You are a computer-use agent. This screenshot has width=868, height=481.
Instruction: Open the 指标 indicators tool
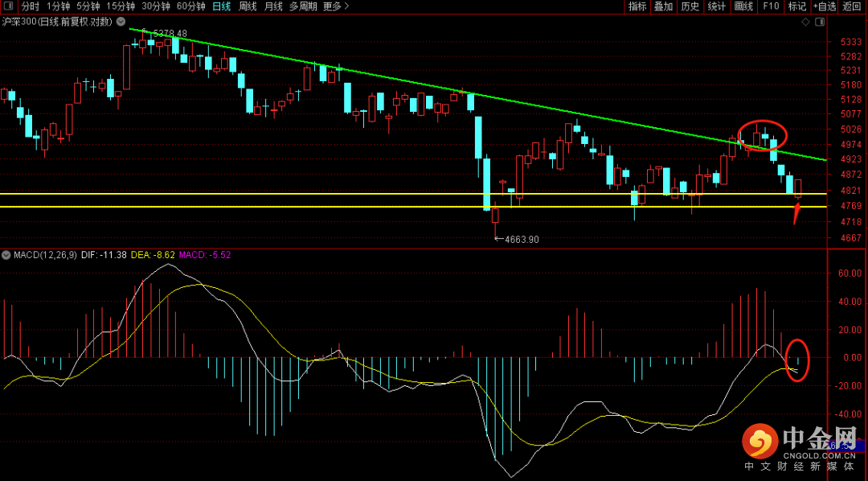637,6
